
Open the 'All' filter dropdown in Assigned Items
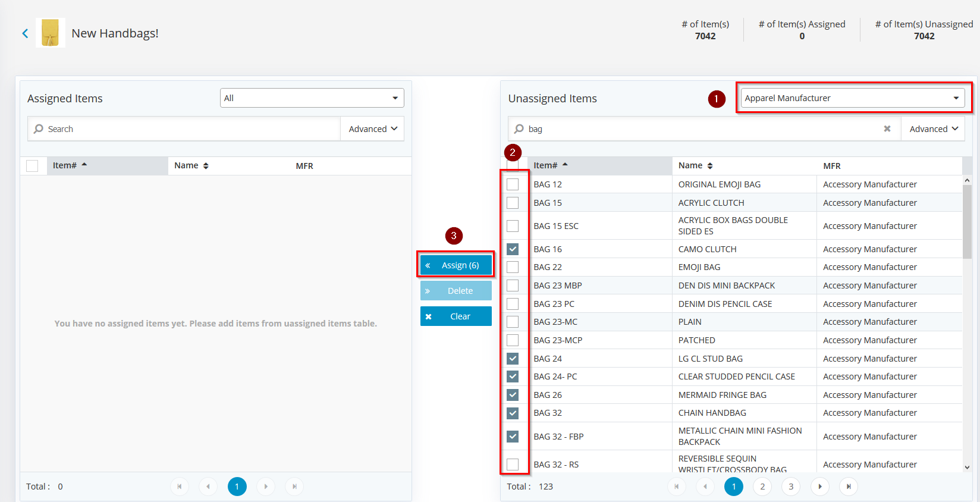[312, 98]
